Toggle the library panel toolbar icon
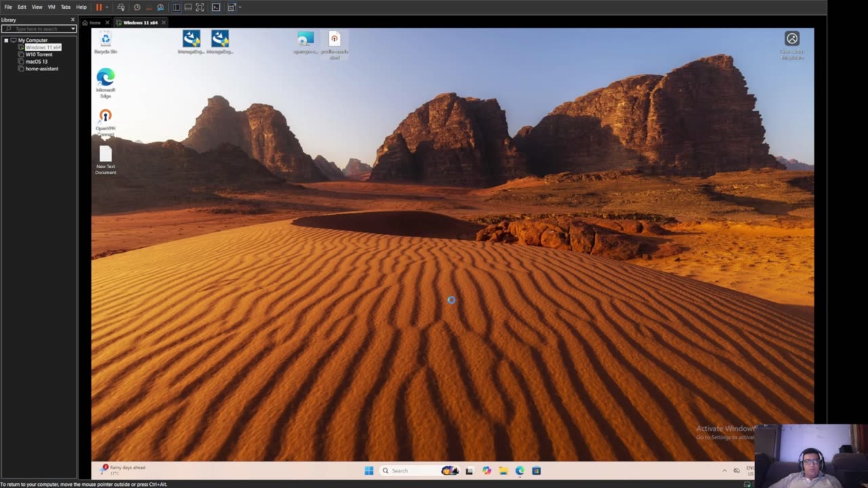868x488 pixels. click(176, 7)
